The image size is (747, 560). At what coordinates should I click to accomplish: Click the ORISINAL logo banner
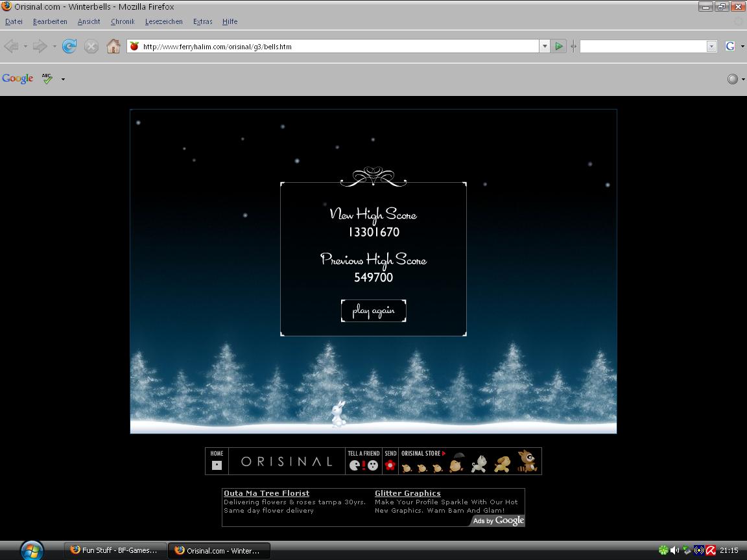287,461
